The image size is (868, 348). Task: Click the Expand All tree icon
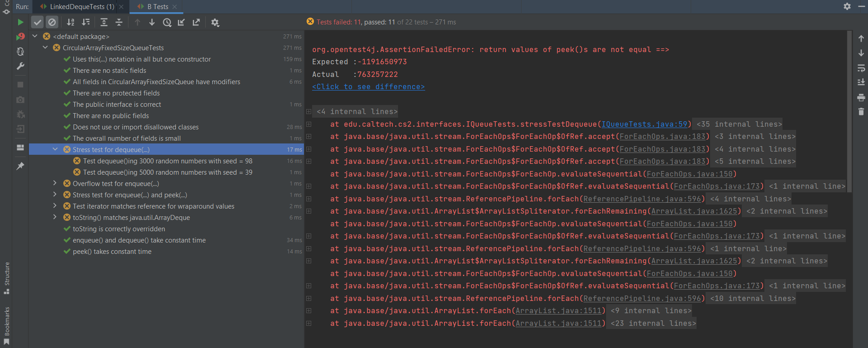(104, 22)
